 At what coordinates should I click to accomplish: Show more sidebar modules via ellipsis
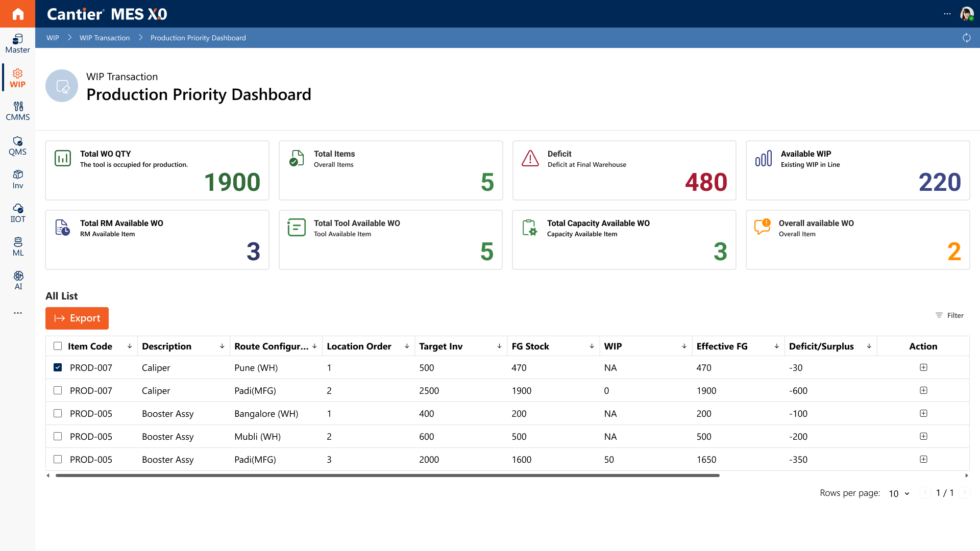point(18,313)
